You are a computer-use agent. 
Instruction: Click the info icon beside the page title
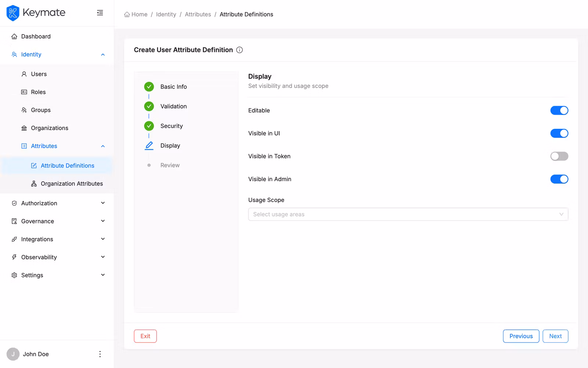pyautogui.click(x=239, y=50)
